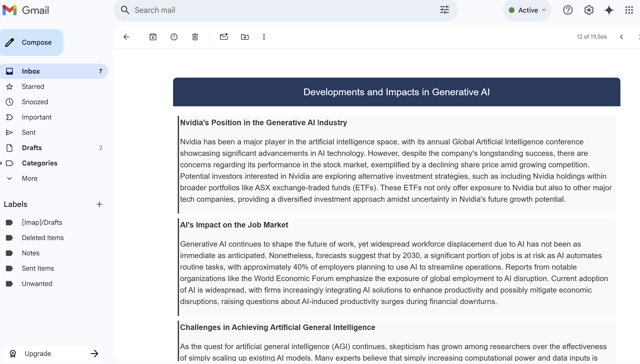
Task: Expand More in the sidebar
Action: 30,179
